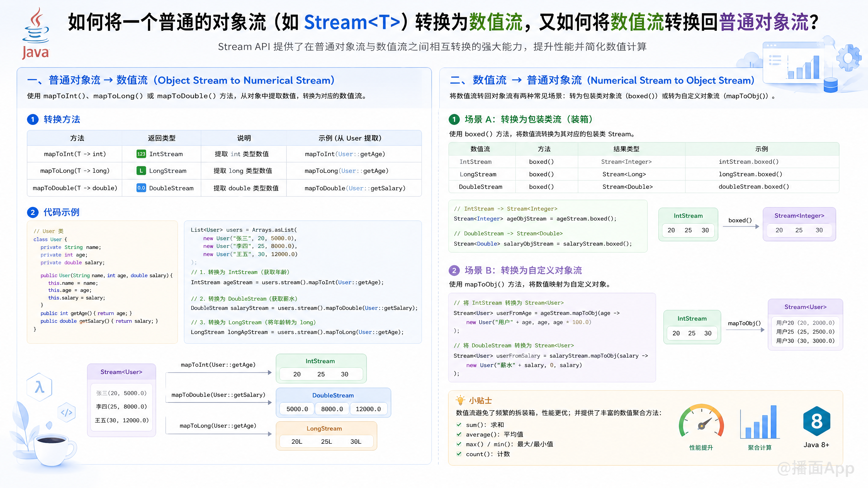Click the blue number 1 badge for 转换方法
This screenshot has height=488, width=868.
[33, 119]
